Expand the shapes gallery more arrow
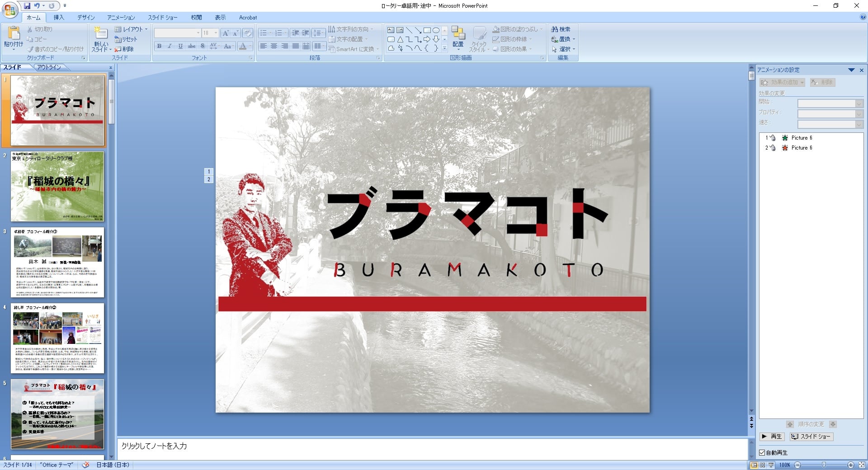Viewport: 868px width, 470px height. [x=444, y=48]
